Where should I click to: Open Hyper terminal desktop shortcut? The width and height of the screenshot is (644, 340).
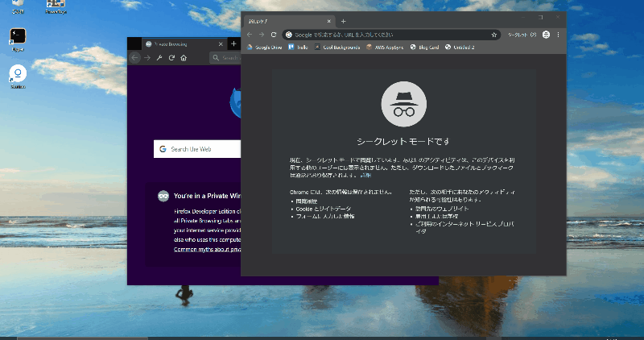[x=18, y=39]
